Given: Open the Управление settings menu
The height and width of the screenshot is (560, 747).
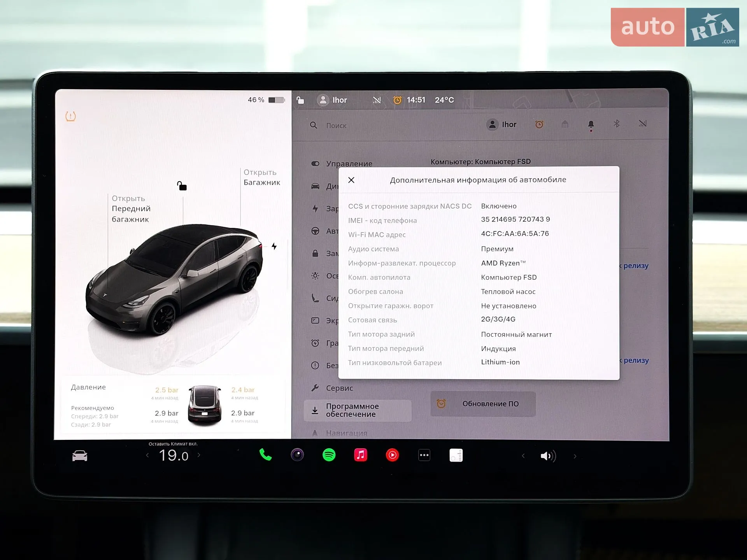Looking at the screenshot, I should pos(342,164).
